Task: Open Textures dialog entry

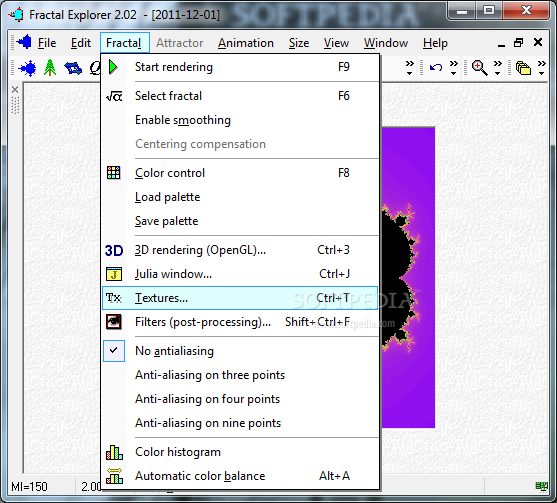Action: 240,298
